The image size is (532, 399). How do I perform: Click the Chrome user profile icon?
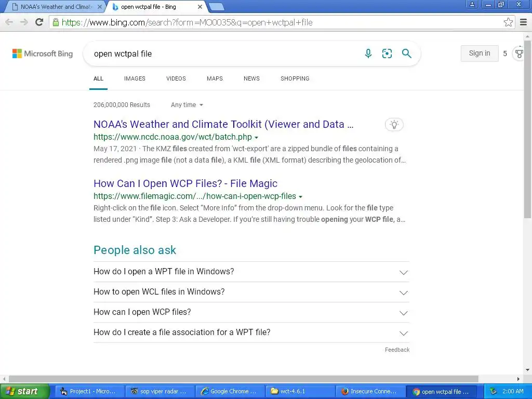click(x=472, y=4)
